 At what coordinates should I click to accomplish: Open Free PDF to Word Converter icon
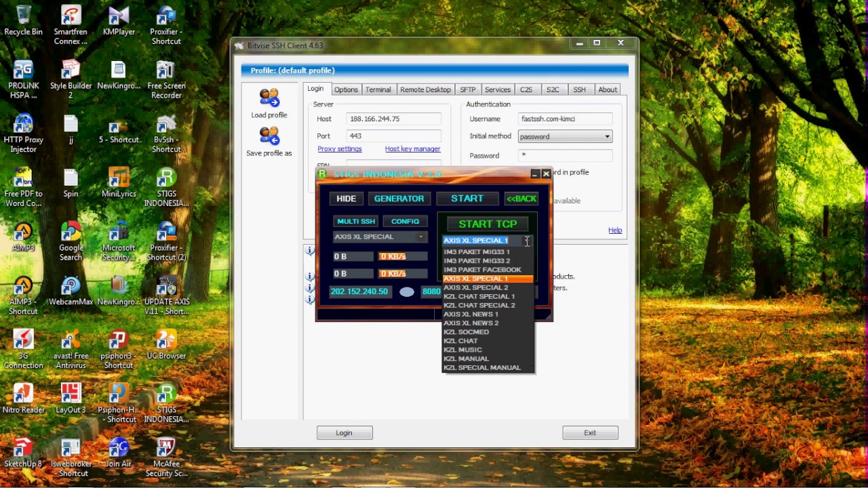[x=23, y=188]
